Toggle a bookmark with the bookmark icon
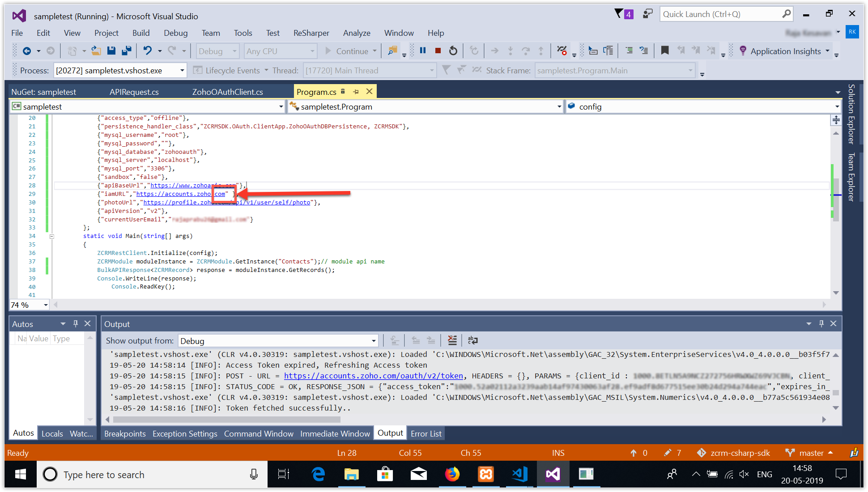The width and height of the screenshot is (868, 492). [x=665, y=51]
